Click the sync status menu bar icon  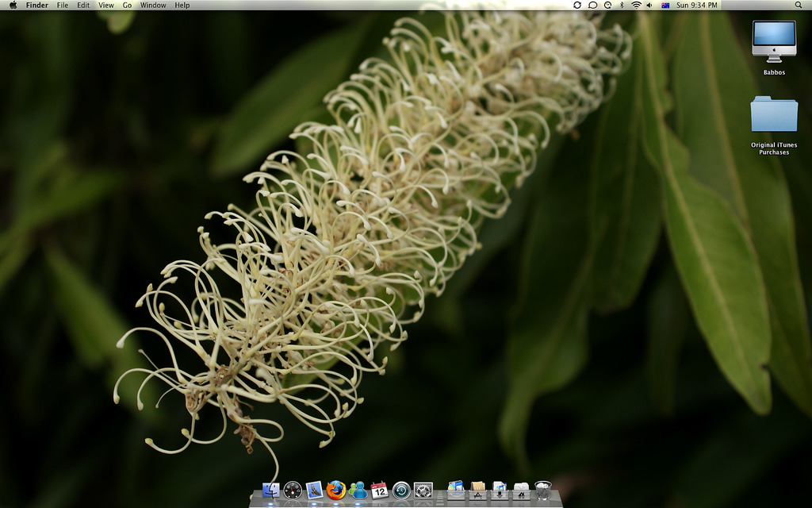577,6
